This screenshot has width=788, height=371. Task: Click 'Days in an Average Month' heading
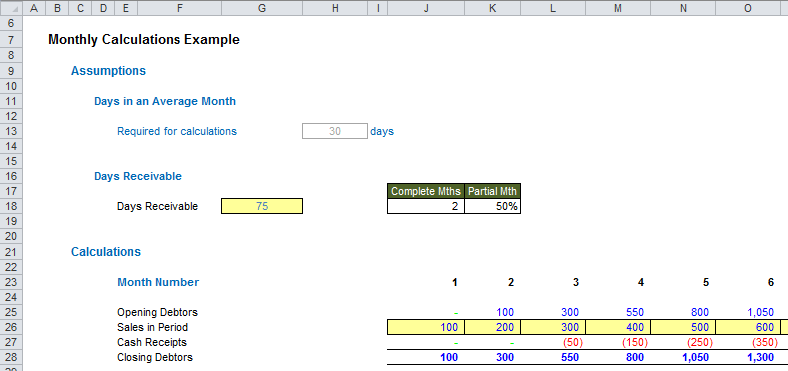(x=165, y=101)
